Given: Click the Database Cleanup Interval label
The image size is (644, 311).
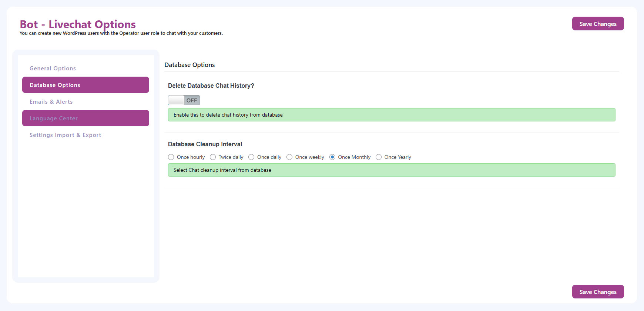Looking at the screenshot, I should click(205, 144).
